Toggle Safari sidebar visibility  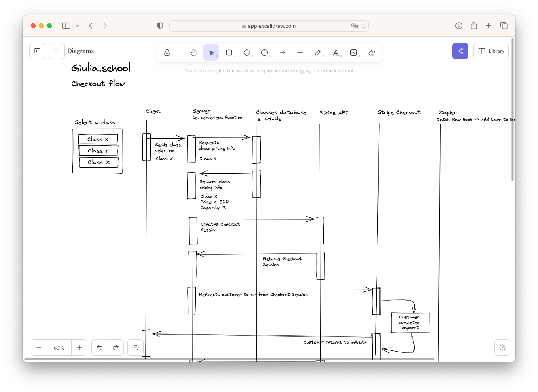tap(66, 26)
